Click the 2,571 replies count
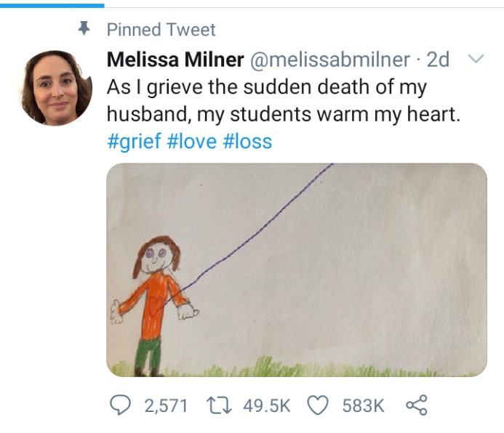Image resolution: width=504 pixels, height=433 pixels. [x=166, y=405]
